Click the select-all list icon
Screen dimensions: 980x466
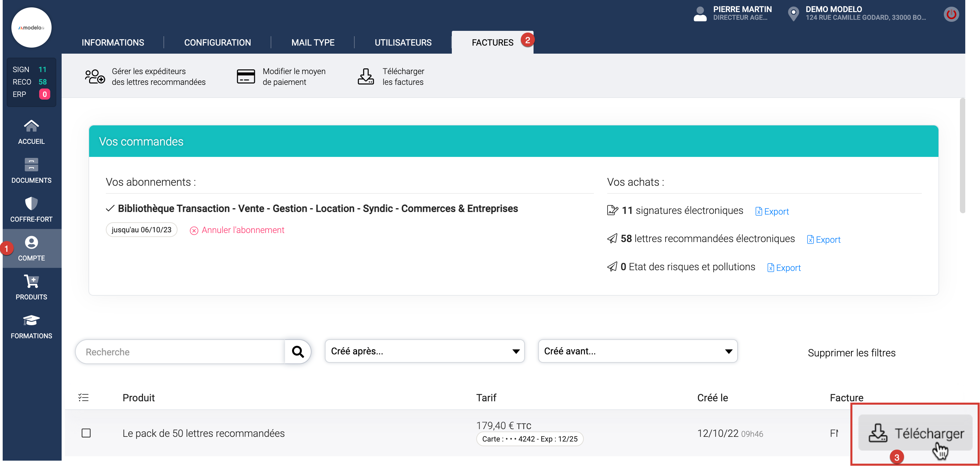click(x=83, y=398)
